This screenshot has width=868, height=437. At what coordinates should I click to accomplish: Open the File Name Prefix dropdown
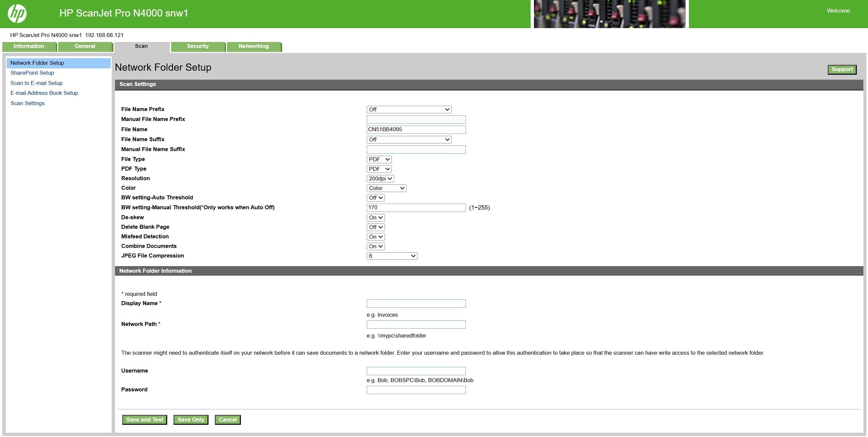(409, 110)
